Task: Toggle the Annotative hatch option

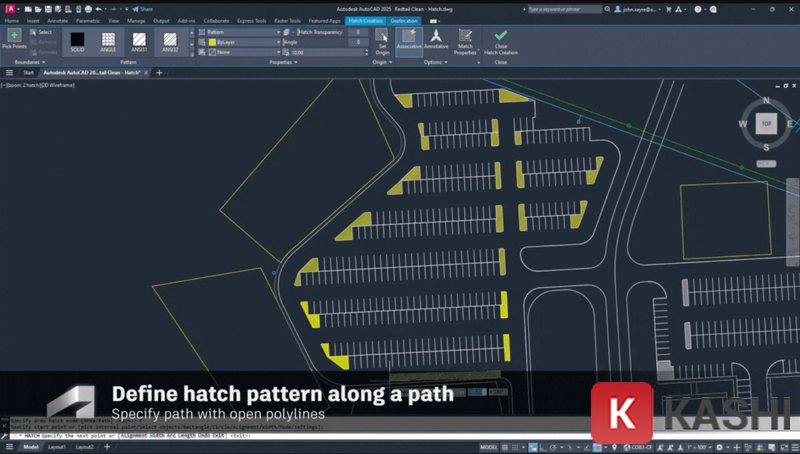Action: pyautogui.click(x=436, y=40)
